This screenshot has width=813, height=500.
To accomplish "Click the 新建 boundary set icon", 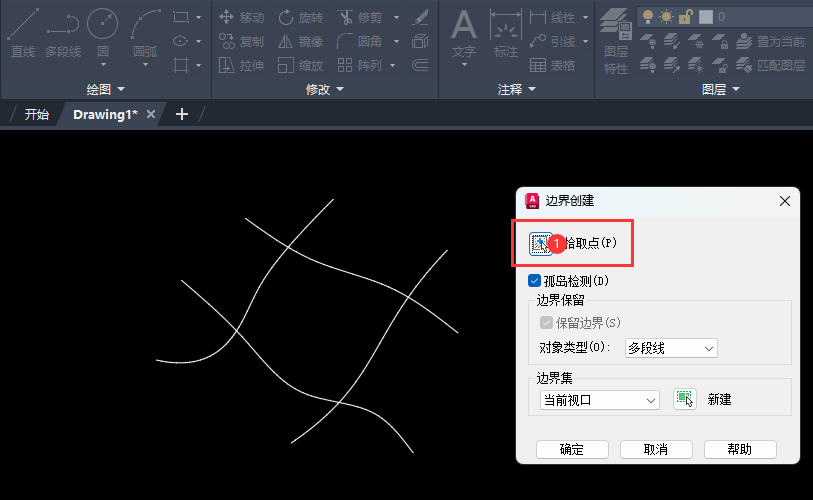I will 684,399.
